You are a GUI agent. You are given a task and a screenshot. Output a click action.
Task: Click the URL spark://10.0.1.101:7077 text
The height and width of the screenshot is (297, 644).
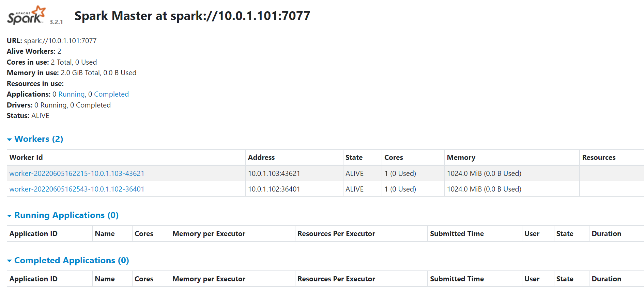[52, 41]
